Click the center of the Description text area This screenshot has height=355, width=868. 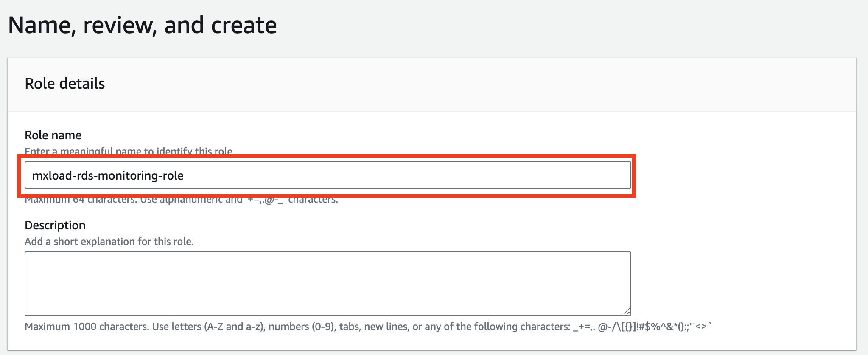[x=328, y=284]
